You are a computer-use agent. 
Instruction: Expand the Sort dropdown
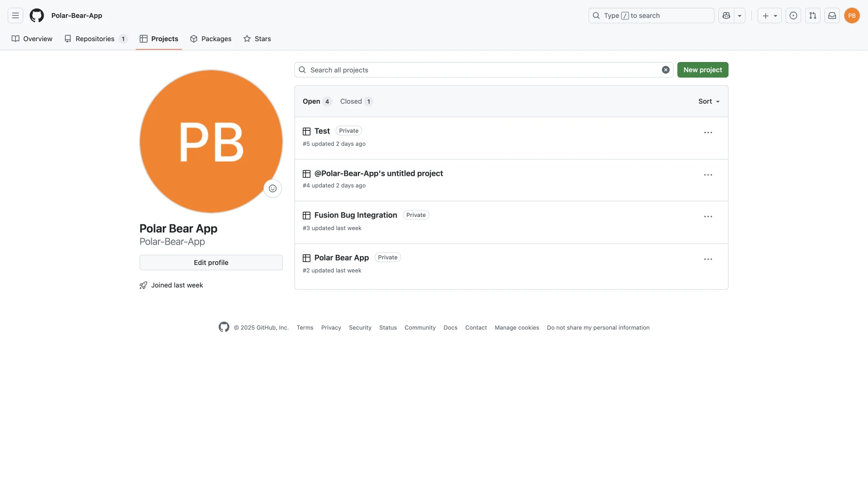tap(709, 101)
